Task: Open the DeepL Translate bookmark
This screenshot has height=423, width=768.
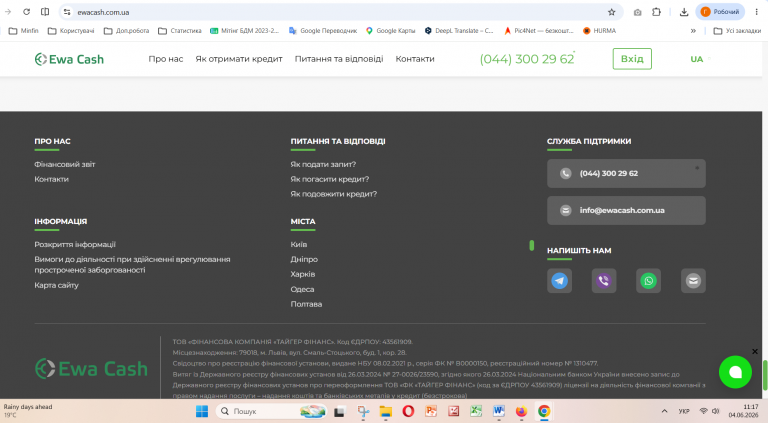Action: [459, 30]
